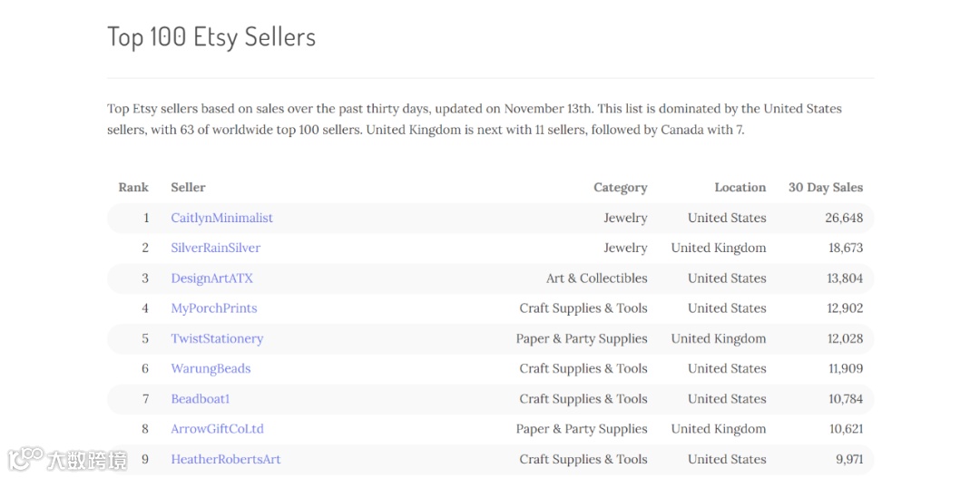The height and width of the screenshot is (478, 980).
Task: Select the 30 Day Sales header
Action: pos(826,188)
